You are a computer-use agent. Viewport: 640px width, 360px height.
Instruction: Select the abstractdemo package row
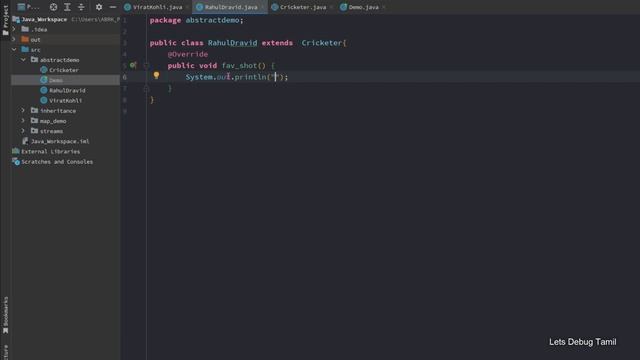[65, 60]
